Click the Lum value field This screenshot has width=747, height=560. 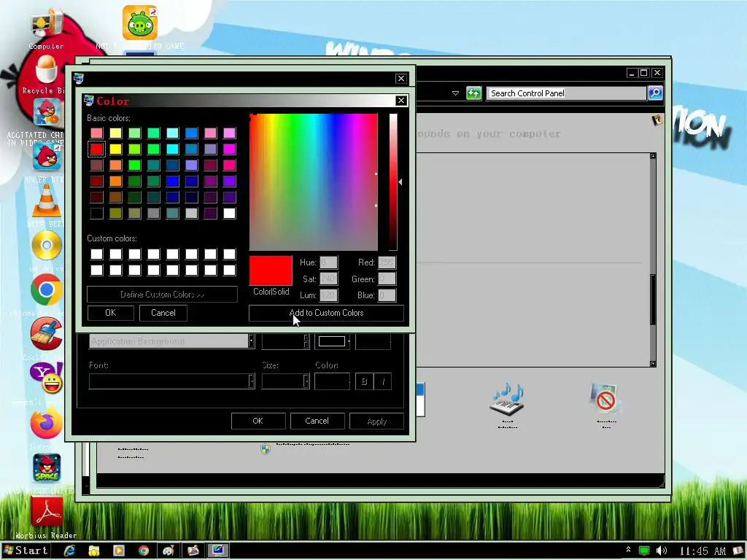tap(328, 295)
